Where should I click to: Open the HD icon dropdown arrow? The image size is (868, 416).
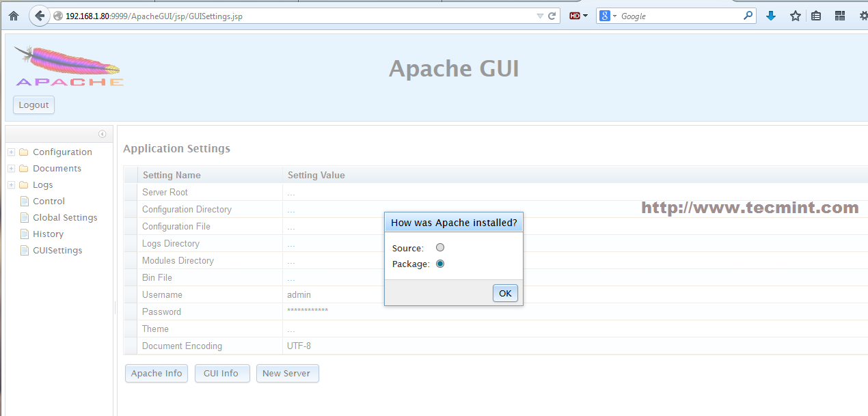point(585,16)
